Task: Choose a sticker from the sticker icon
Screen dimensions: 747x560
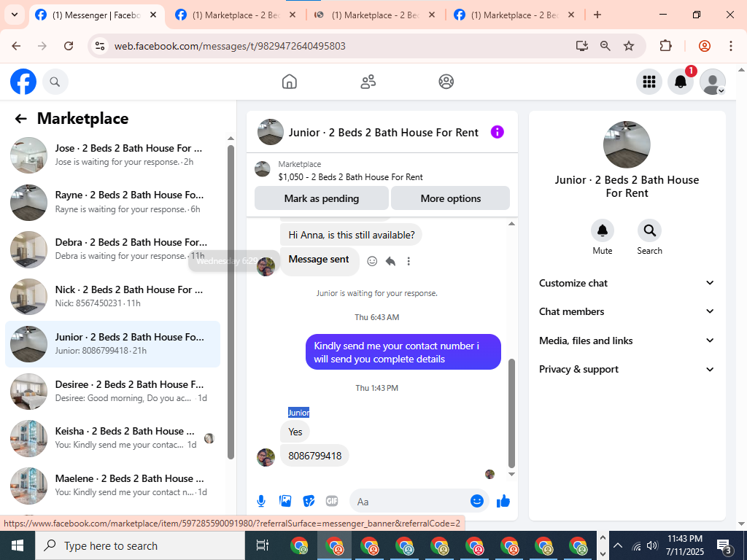Action: pos(309,501)
